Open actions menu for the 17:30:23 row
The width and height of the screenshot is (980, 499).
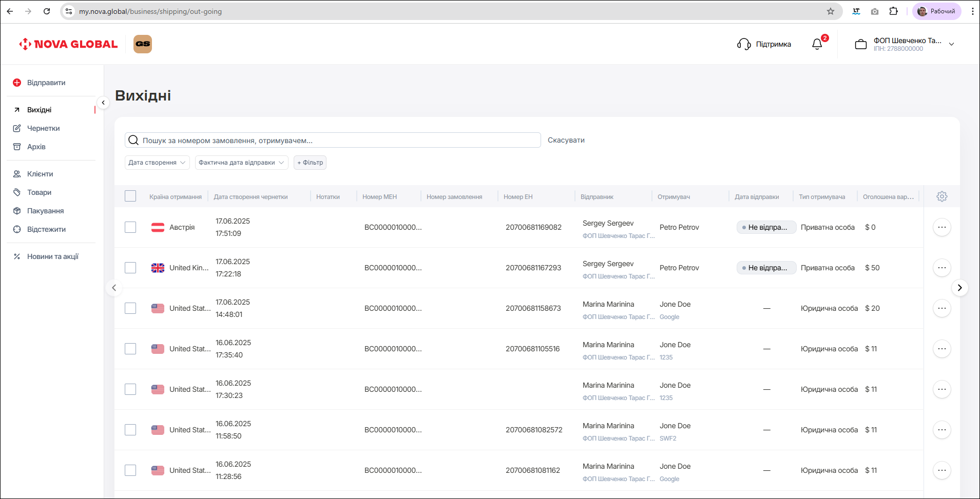(942, 389)
